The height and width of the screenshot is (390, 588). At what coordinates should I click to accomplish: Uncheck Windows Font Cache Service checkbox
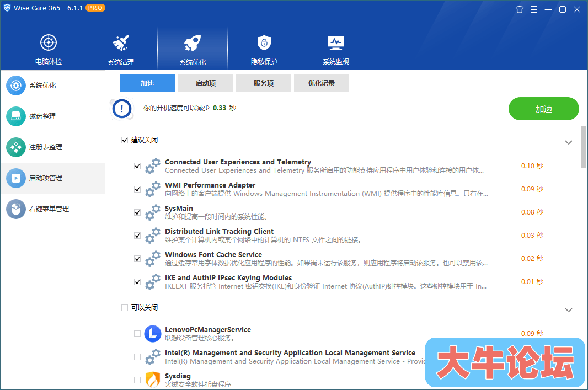pos(137,259)
